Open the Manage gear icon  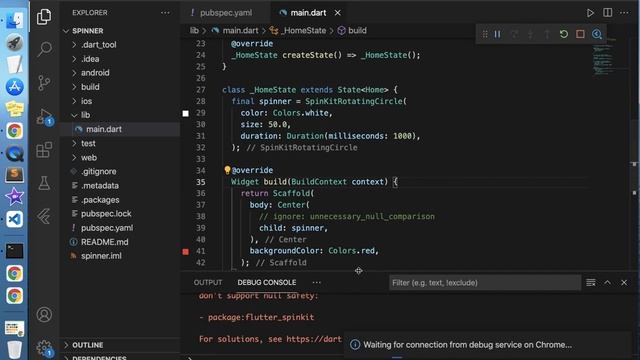(44, 348)
